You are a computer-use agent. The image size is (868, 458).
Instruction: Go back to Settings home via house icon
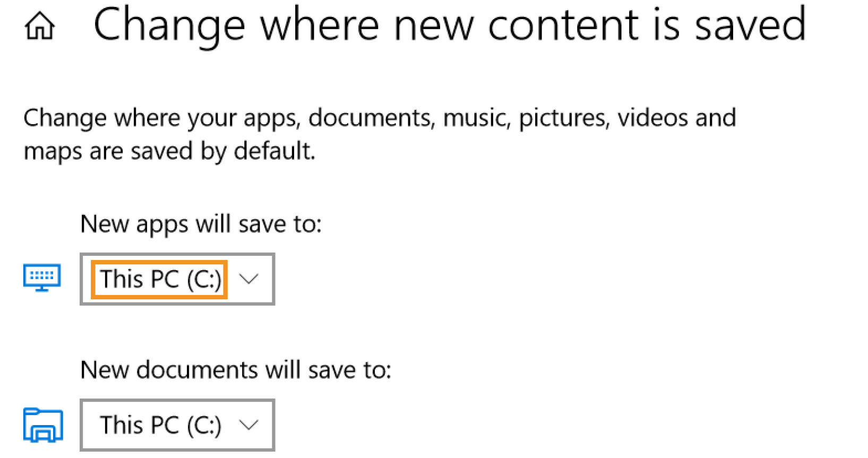click(40, 26)
